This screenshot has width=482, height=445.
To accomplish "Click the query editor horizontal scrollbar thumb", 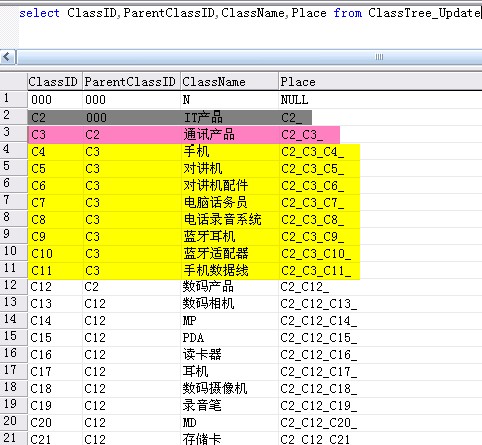I will (x=249, y=57).
